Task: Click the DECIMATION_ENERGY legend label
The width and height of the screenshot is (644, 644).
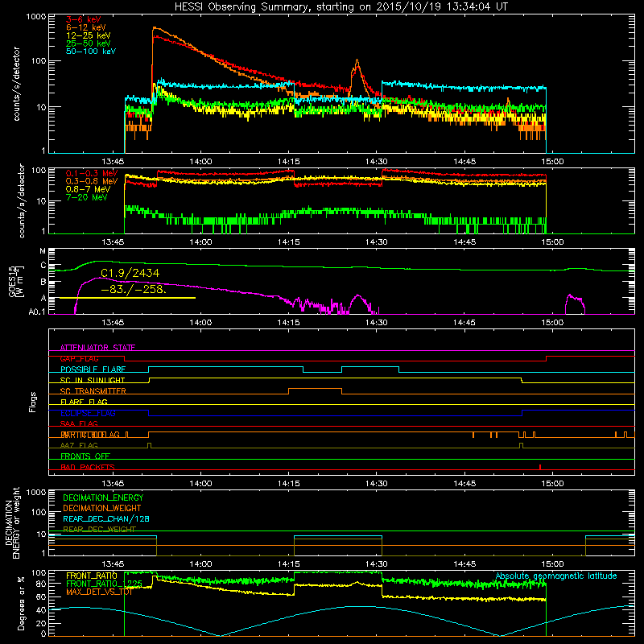Action: click(103, 497)
